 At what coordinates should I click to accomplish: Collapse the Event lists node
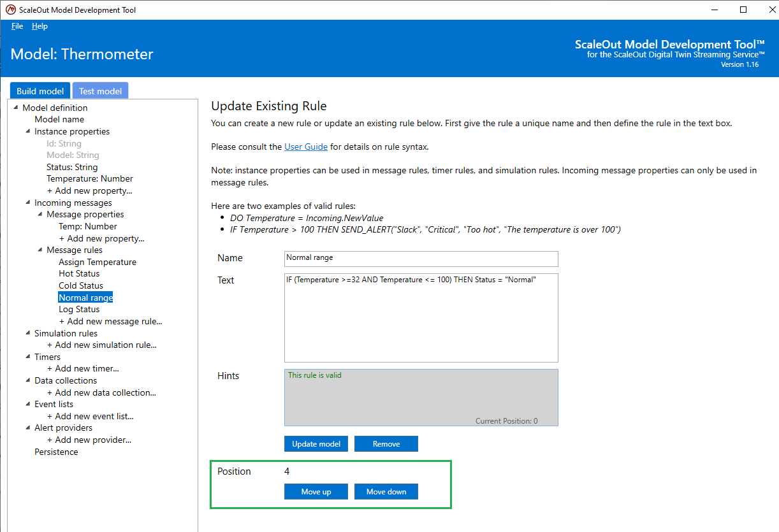pyautogui.click(x=28, y=404)
